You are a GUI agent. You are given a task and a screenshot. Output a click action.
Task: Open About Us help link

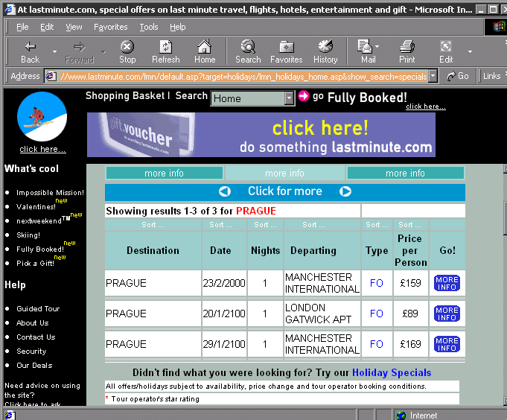[x=32, y=323]
